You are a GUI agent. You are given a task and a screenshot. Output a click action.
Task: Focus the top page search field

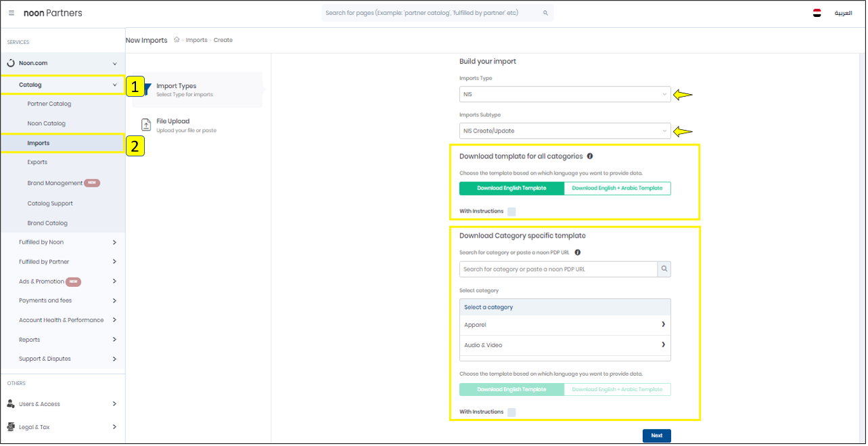[x=438, y=13]
